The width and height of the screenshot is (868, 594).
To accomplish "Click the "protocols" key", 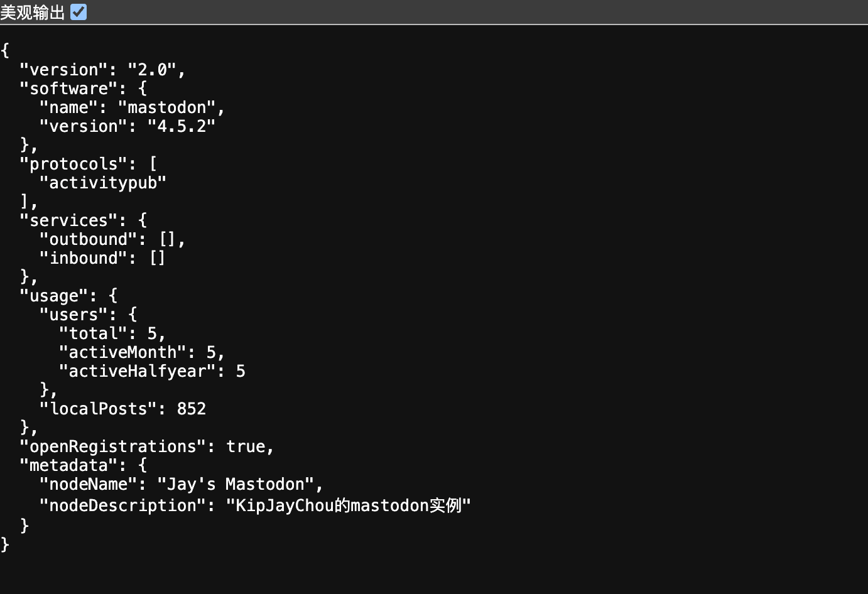I will [x=73, y=164].
